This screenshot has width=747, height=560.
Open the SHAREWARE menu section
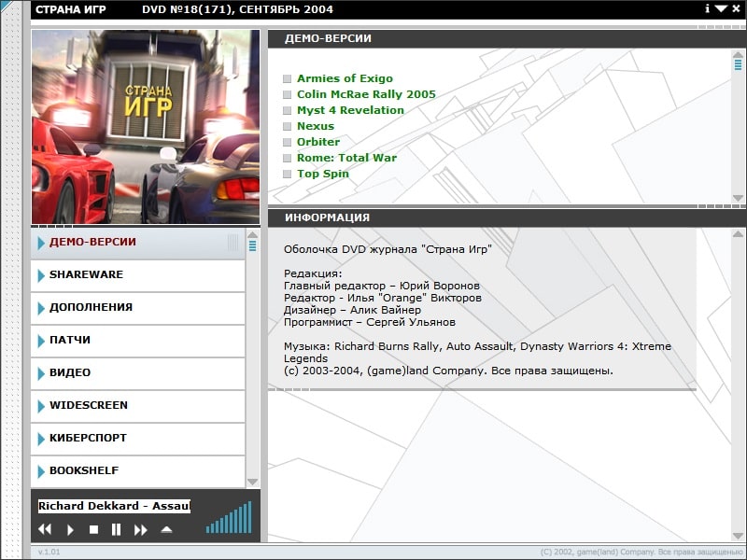pyautogui.click(x=137, y=276)
